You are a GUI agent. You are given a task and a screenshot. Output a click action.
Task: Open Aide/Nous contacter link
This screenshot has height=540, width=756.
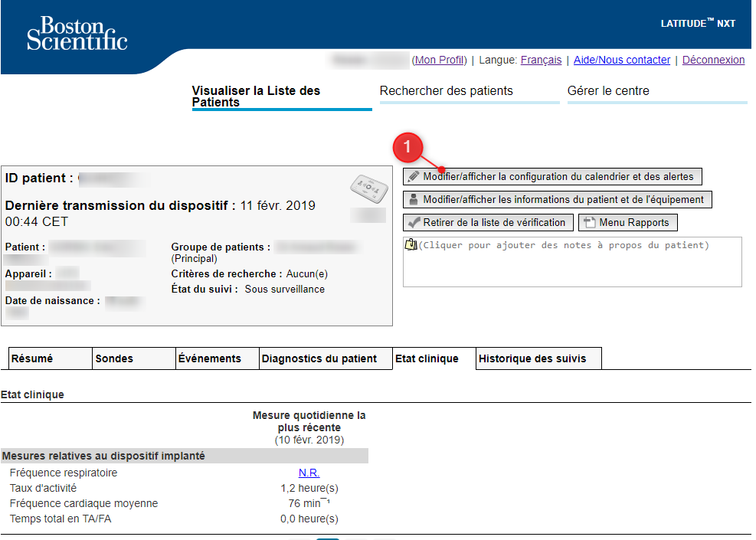(x=621, y=60)
